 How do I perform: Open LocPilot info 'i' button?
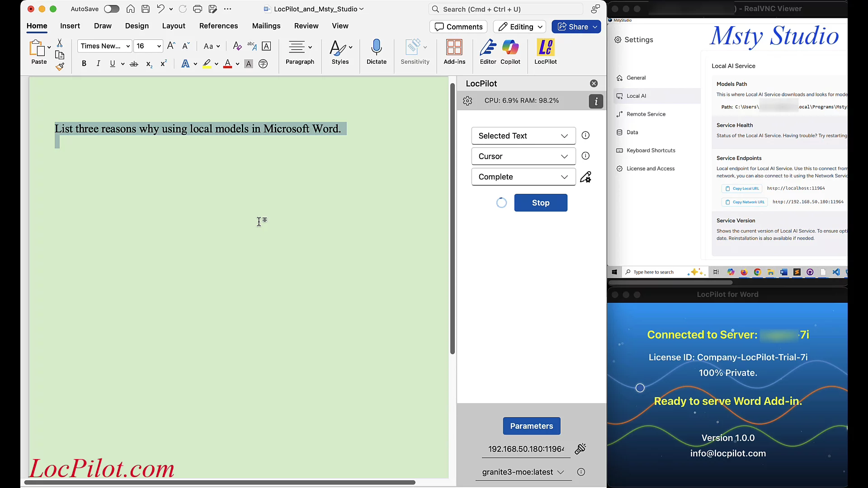[596, 101]
